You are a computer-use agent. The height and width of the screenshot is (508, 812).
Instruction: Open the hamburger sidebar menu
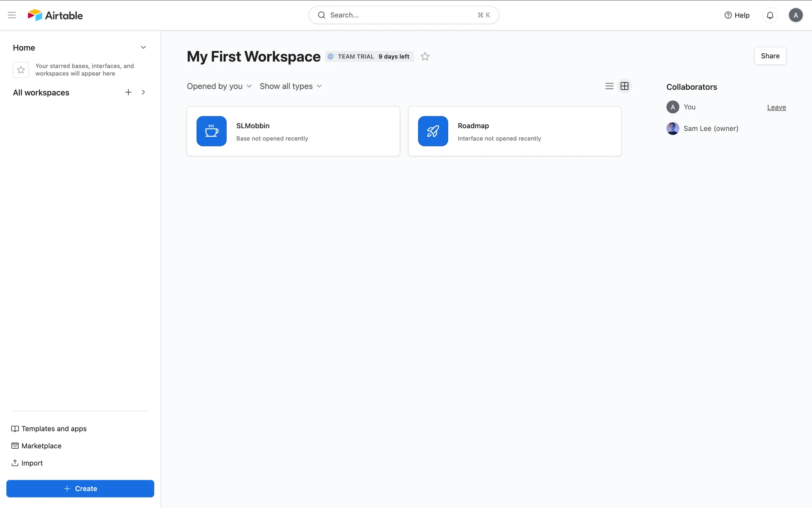12,15
